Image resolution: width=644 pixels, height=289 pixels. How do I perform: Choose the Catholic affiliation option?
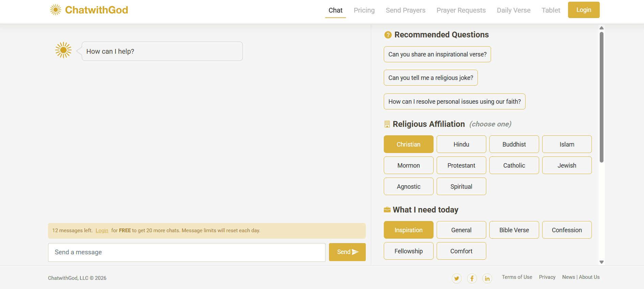pyautogui.click(x=514, y=165)
